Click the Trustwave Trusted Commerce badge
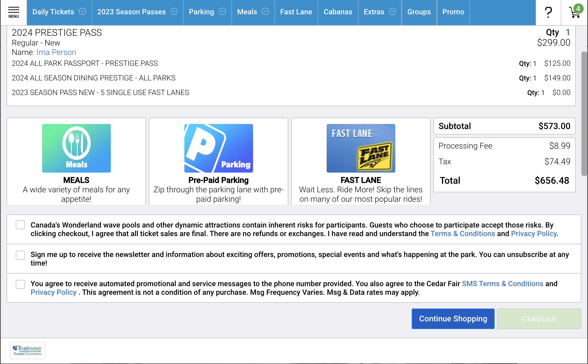 tap(28, 350)
